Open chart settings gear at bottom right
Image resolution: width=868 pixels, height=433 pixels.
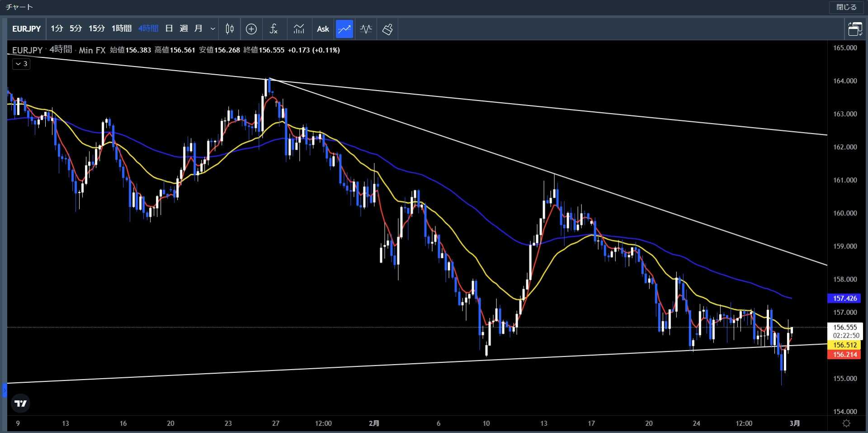pyautogui.click(x=847, y=423)
